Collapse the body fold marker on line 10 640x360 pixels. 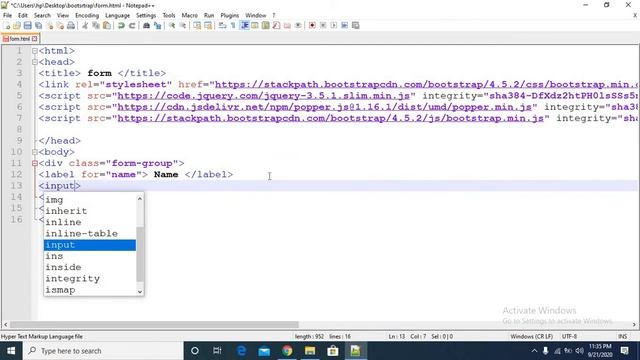[x=35, y=152]
